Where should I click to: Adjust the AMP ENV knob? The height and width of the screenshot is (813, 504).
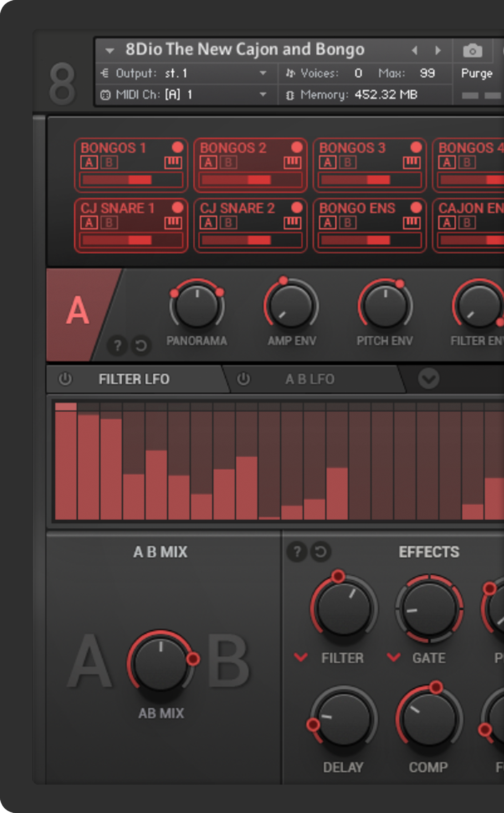(x=291, y=306)
